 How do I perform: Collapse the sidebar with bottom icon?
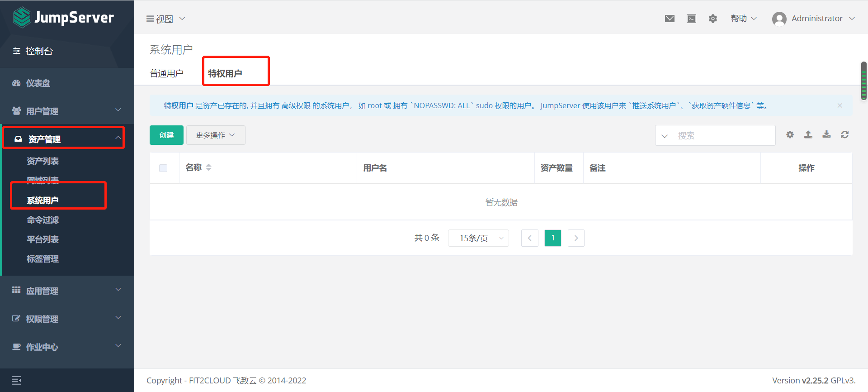coord(17,380)
